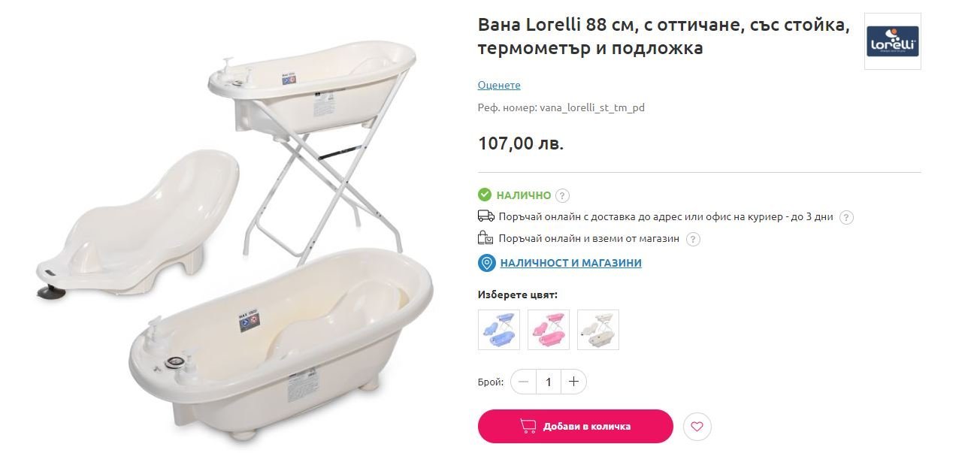Click the green availability checkmark icon
Screen dimensions: 980x453
point(485,195)
